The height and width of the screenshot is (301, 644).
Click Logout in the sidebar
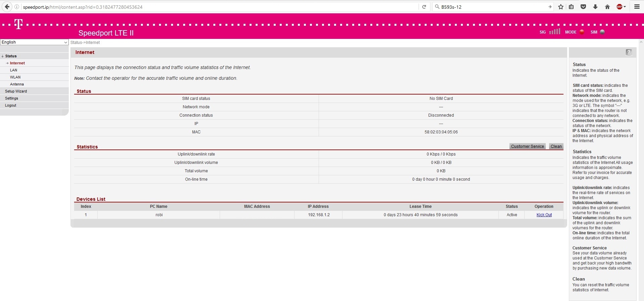pos(10,105)
